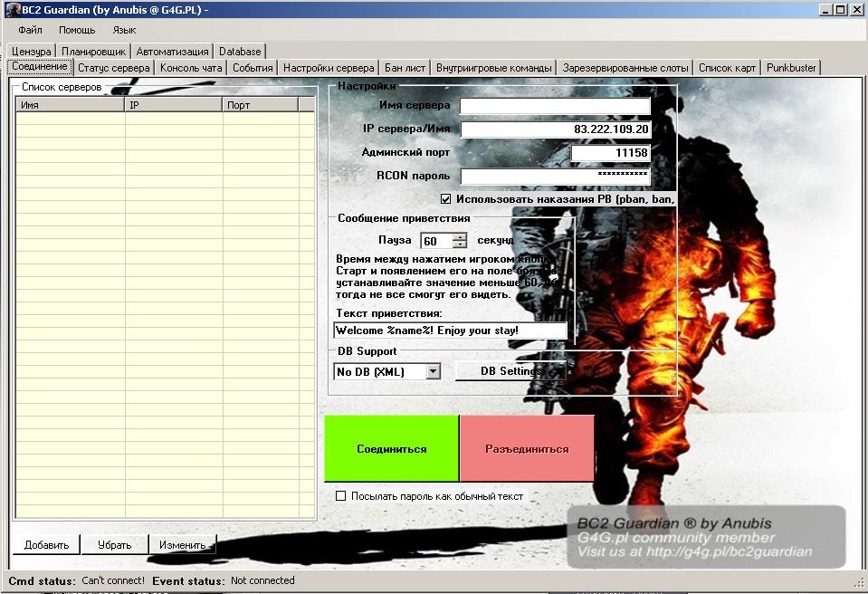Open the Бан лист tab
Viewport: 868px width, 594px height.
point(405,68)
